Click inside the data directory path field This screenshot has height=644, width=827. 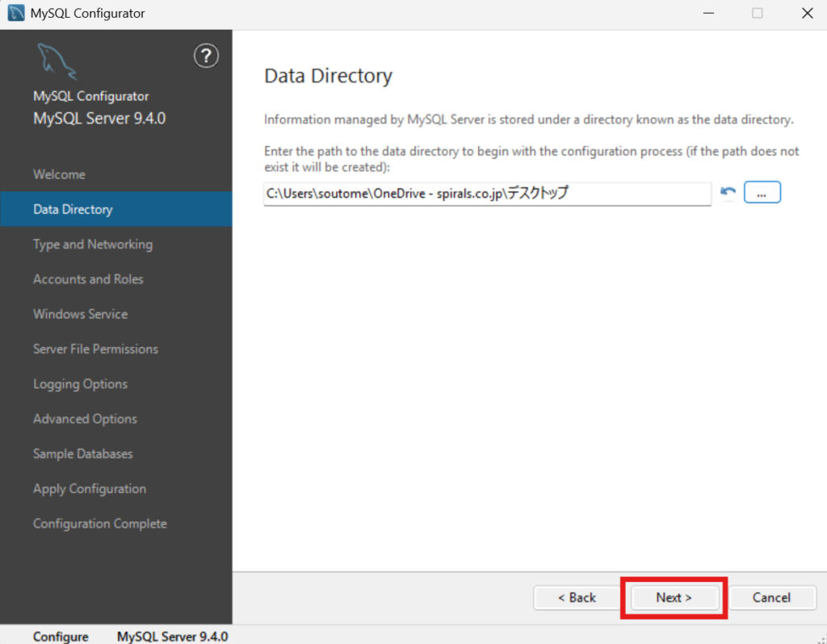click(486, 194)
